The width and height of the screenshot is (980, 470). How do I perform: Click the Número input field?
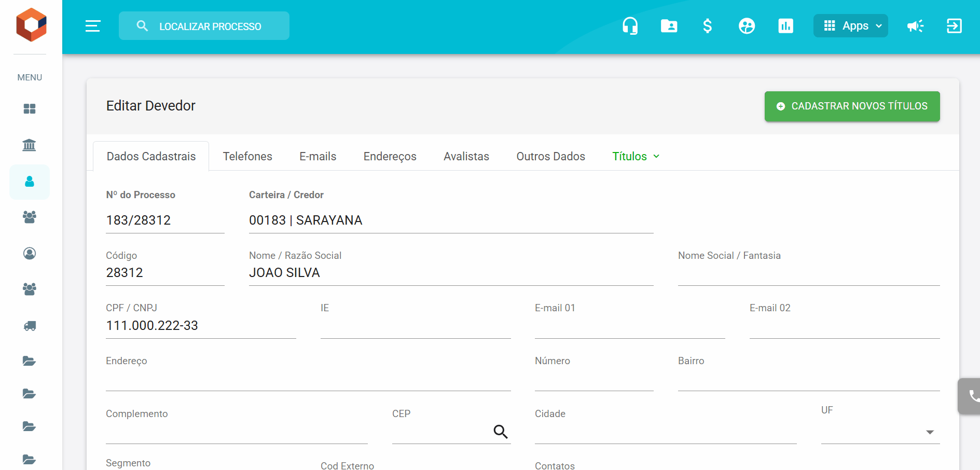click(594, 379)
